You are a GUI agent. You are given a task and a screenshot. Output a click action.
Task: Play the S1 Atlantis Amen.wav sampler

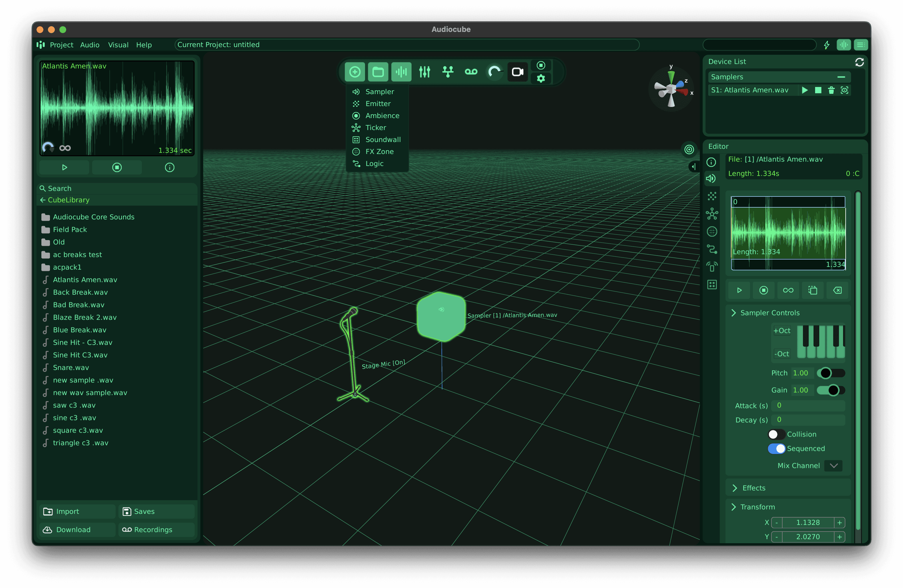click(x=805, y=90)
